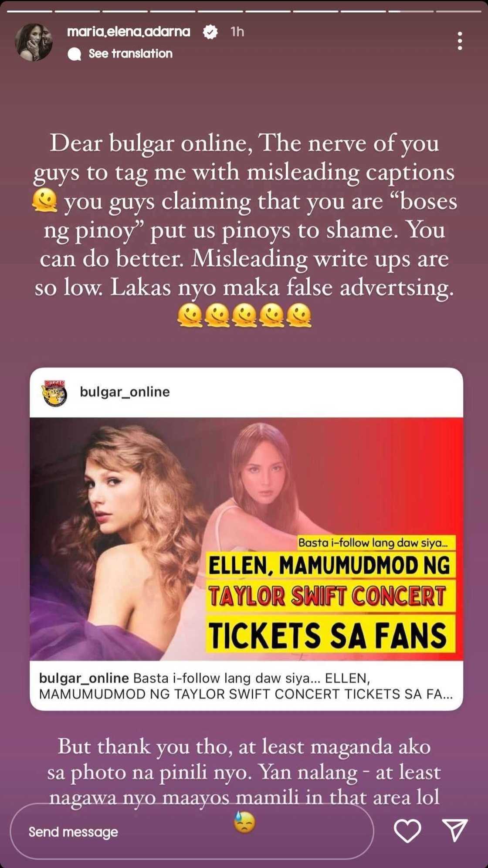
Task: Tap the 1h timestamp label
Action: coord(237,31)
